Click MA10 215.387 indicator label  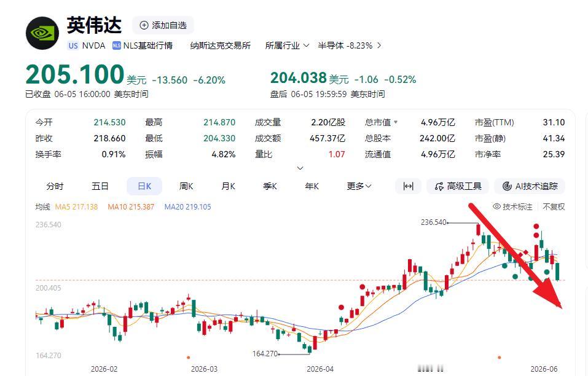[x=131, y=207]
